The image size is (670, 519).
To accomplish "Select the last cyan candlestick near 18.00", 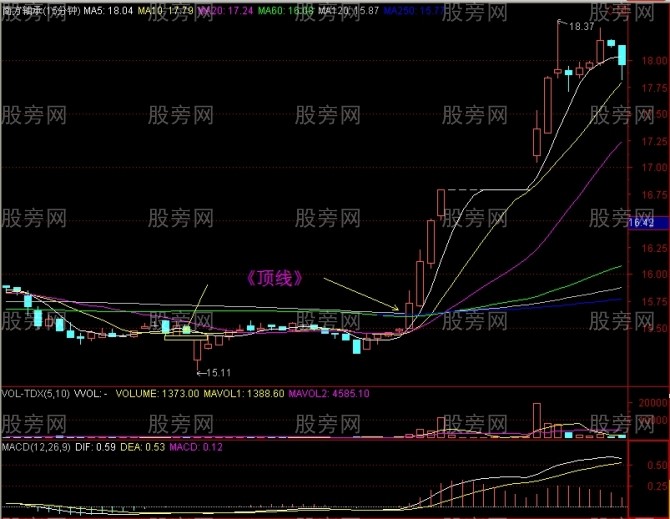I will 622,56.
